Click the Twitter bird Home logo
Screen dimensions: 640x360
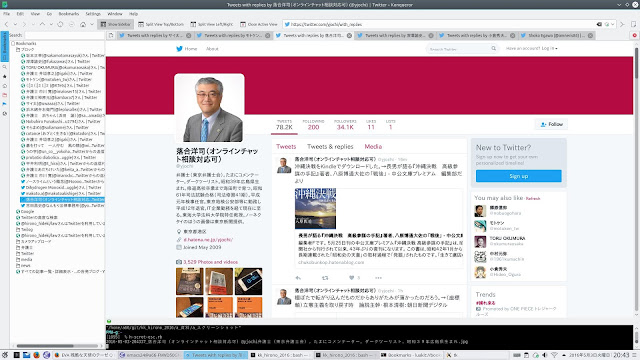click(x=179, y=49)
